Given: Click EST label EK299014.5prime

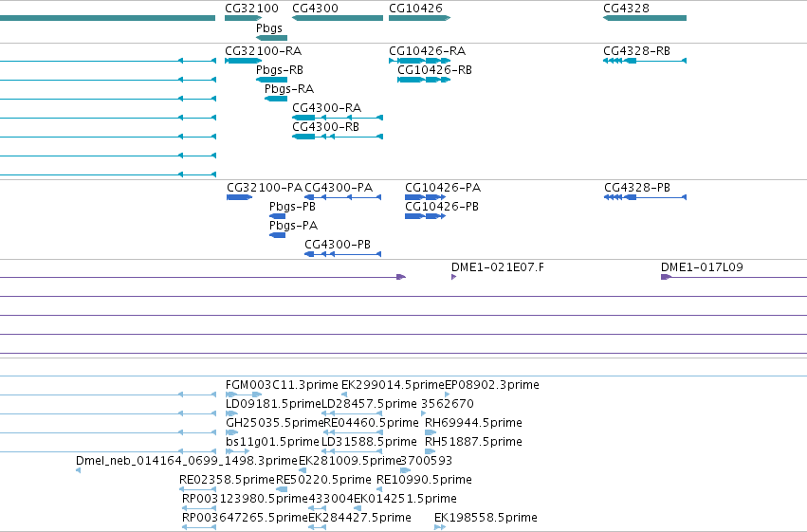Looking at the screenshot, I should 393,385.
